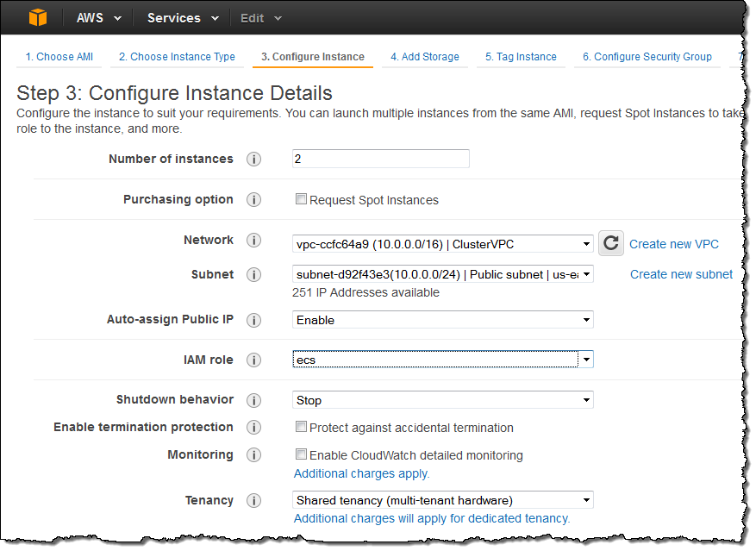Viewport: 756px width, 551px height.
Task: Click info icon next to Purchasing option
Action: coord(253,200)
